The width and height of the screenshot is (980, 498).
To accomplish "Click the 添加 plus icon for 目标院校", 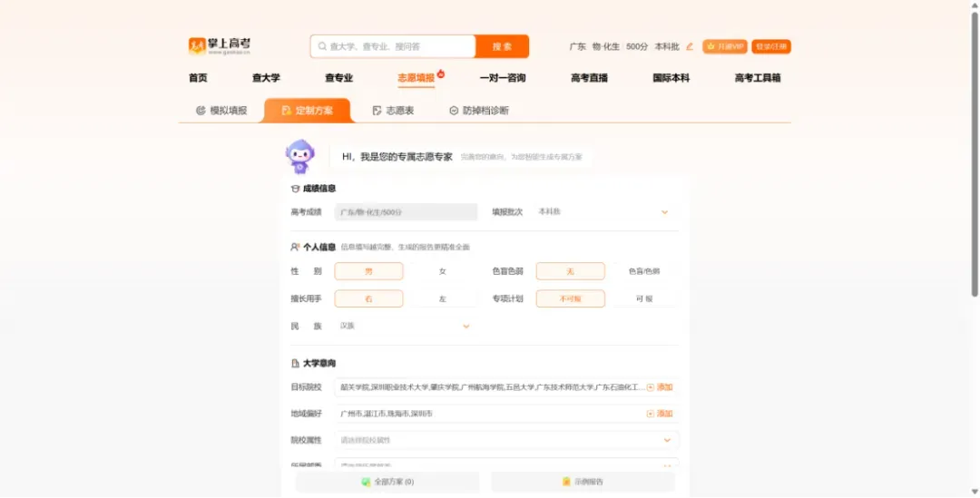I will point(650,387).
